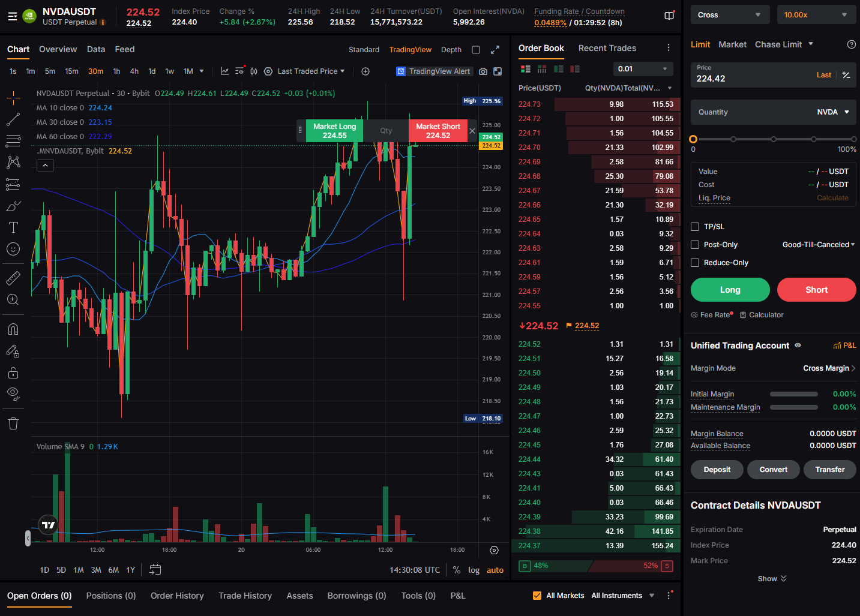Open the 10.00x leverage dropdown

pyautogui.click(x=816, y=15)
